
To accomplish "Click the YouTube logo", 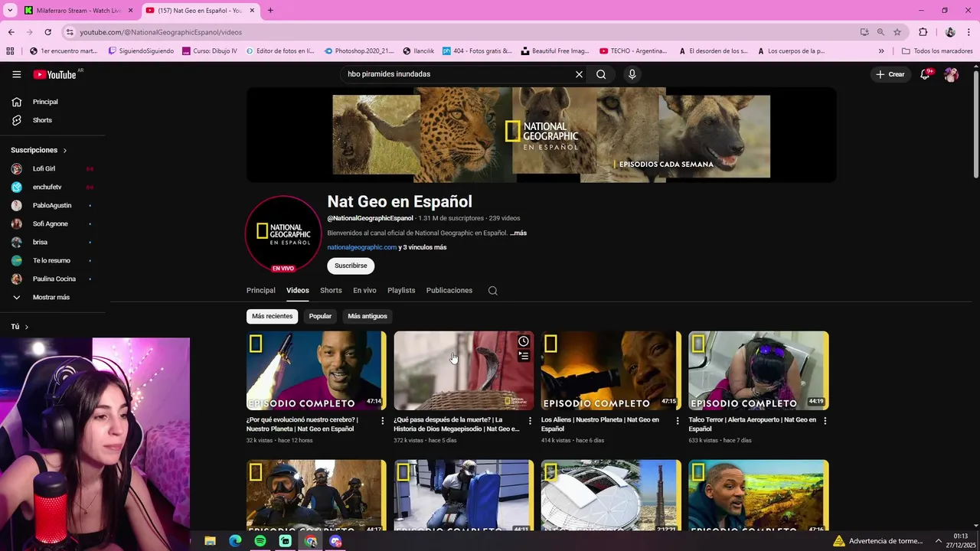I will pos(54,74).
